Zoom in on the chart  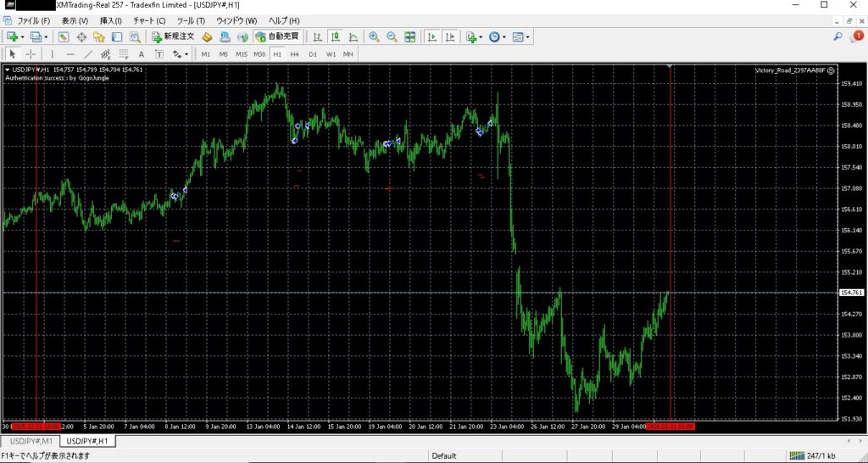(374, 36)
